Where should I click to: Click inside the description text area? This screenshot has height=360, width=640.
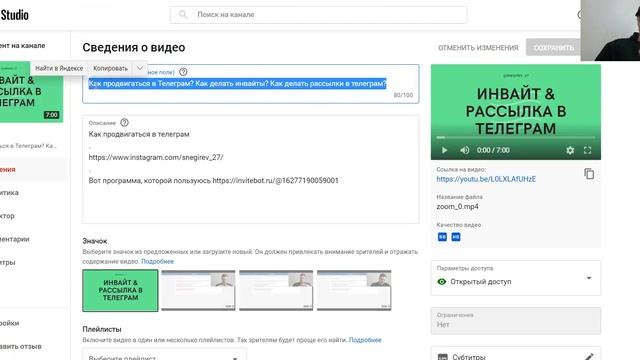pyautogui.click(x=251, y=169)
